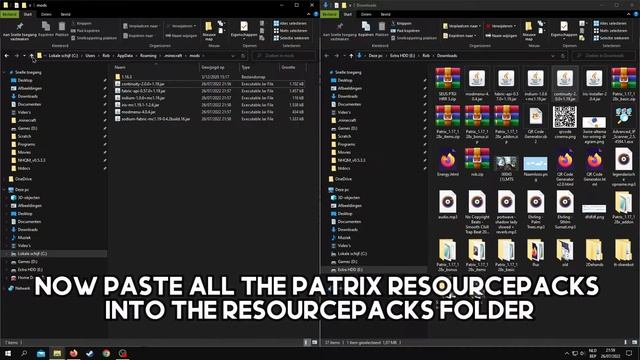Click Eigenschappen icon in Downloads window
Viewport: 640px width, 360px height.
click(x=564, y=26)
